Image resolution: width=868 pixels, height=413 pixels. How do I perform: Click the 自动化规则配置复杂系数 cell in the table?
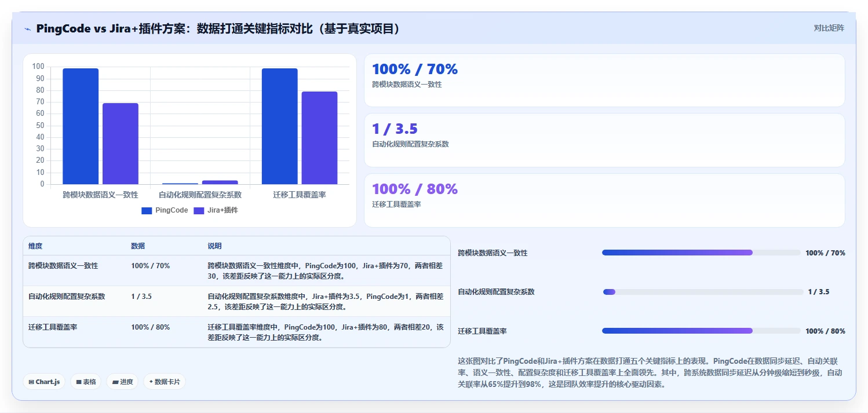(x=67, y=297)
